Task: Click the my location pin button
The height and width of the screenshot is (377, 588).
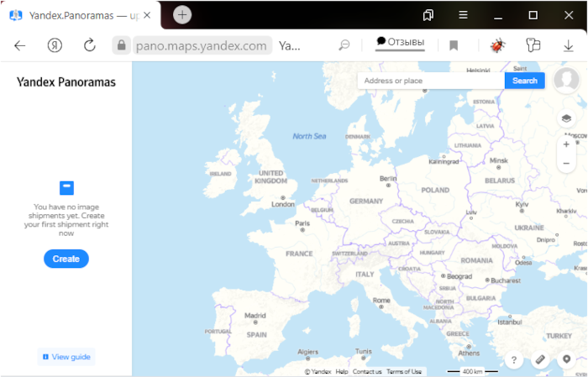Action: [566, 359]
